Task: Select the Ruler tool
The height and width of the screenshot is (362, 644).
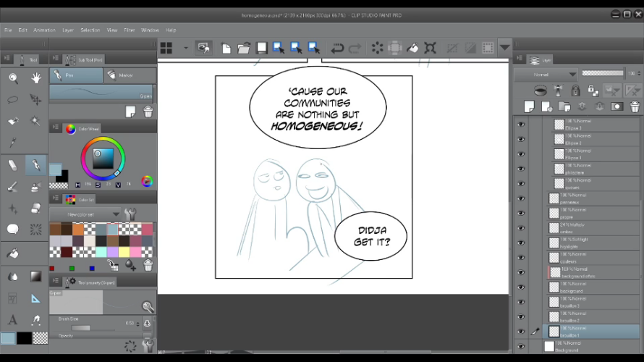Action: point(35,298)
